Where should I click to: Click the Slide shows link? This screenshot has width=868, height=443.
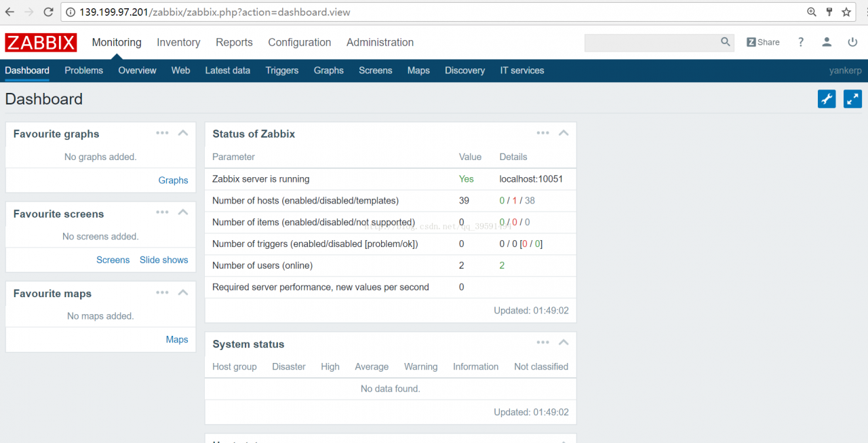[x=164, y=260]
